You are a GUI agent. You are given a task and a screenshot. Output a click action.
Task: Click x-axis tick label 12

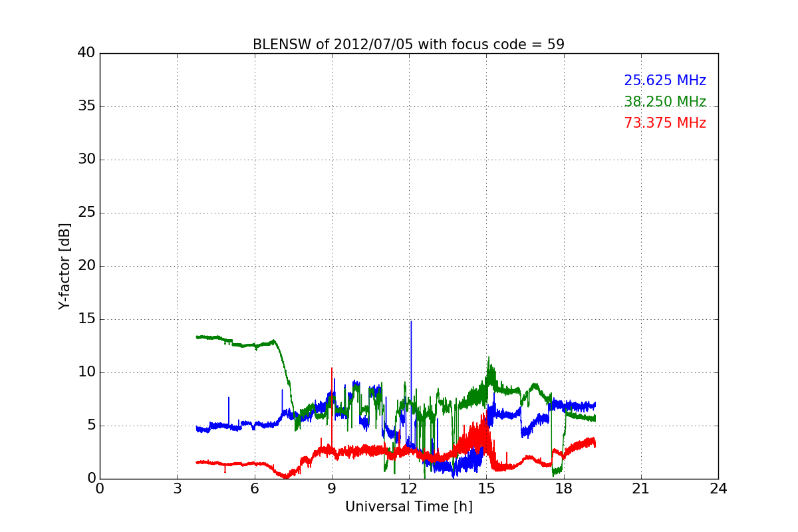(408, 489)
